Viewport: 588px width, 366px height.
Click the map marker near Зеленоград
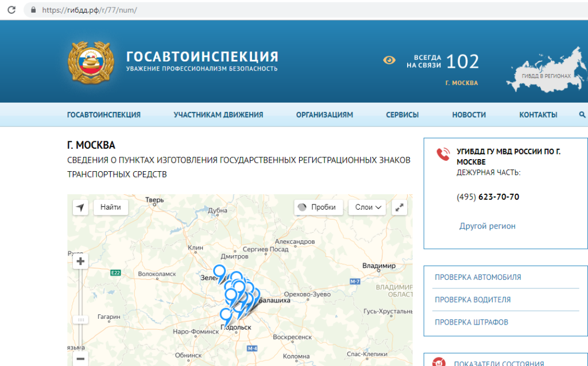[x=219, y=272]
